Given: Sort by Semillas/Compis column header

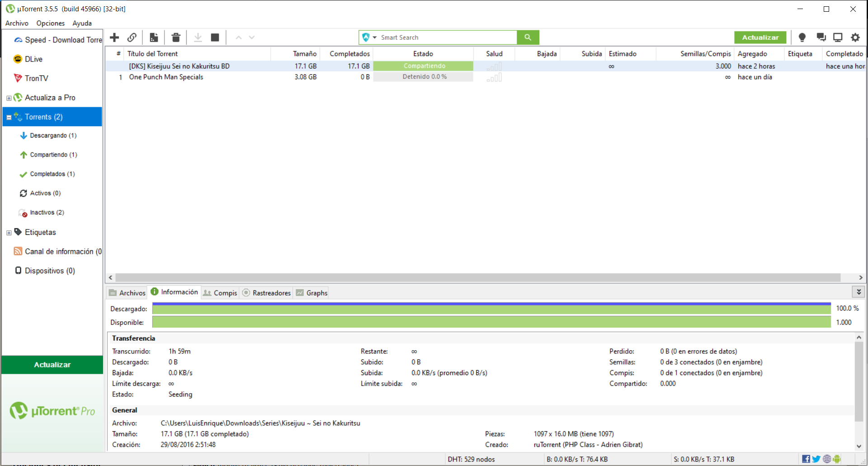Looking at the screenshot, I should (695, 54).
